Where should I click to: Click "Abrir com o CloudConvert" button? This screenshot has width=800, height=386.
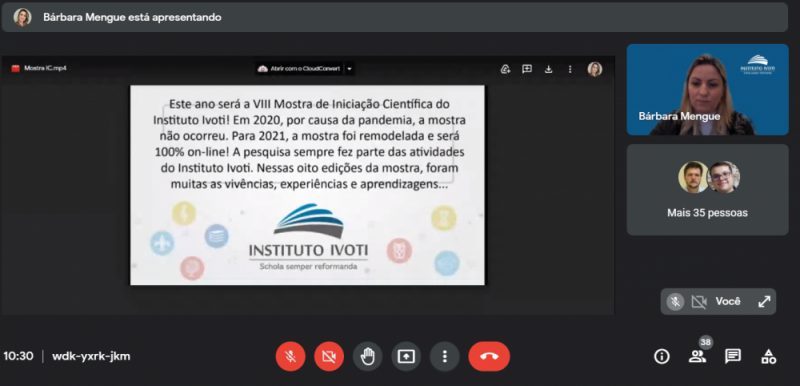point(299,69)
